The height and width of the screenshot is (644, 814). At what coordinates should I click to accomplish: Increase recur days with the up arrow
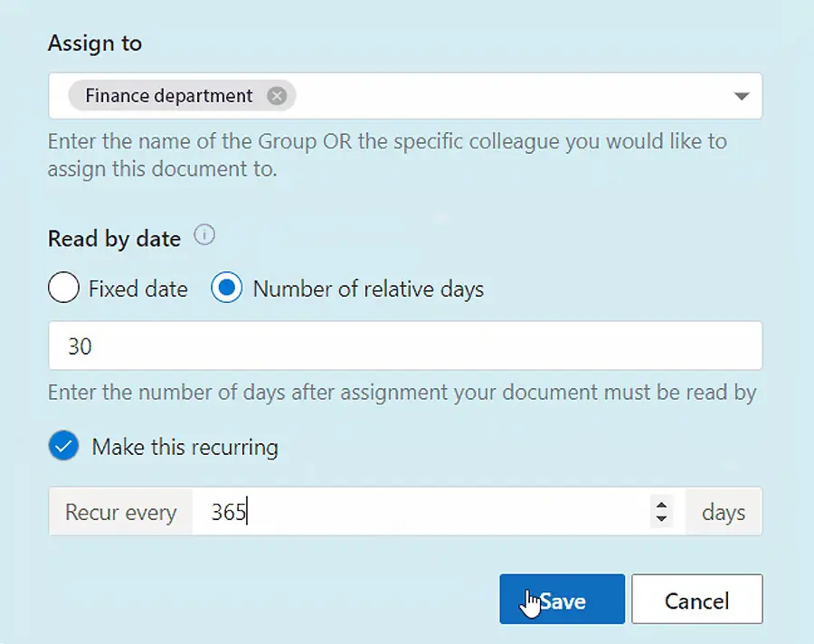point(661,506)
